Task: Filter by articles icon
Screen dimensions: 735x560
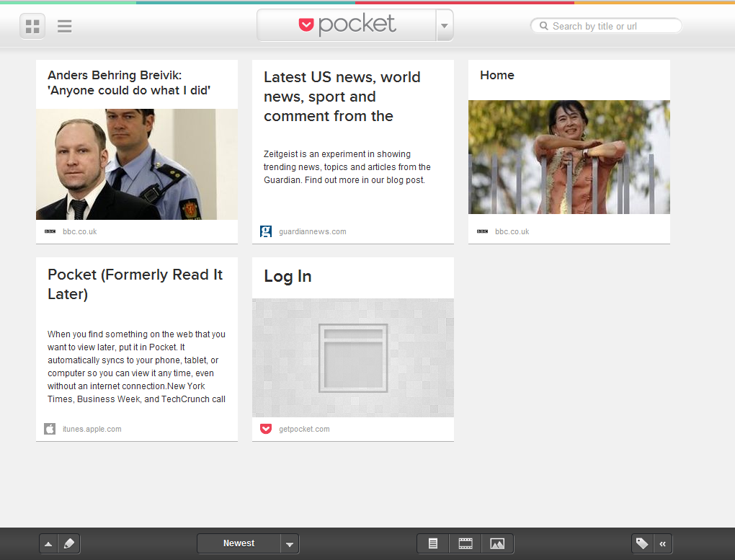Action: click(432, 544)
